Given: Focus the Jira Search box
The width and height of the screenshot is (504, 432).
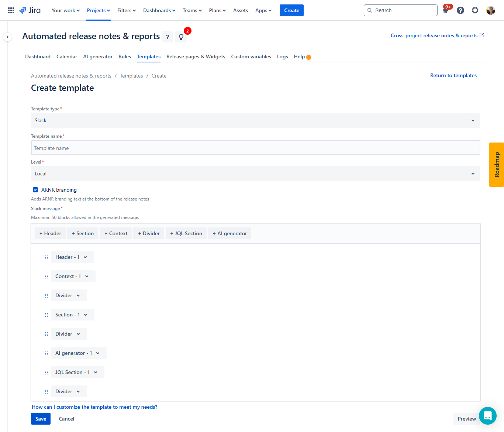Looking at the screenshot, I should pyautogui.click(x=401, y=10).
